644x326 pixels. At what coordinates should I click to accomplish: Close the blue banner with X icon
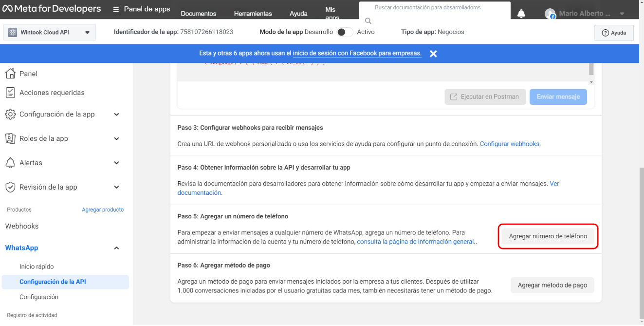[433, 54]
